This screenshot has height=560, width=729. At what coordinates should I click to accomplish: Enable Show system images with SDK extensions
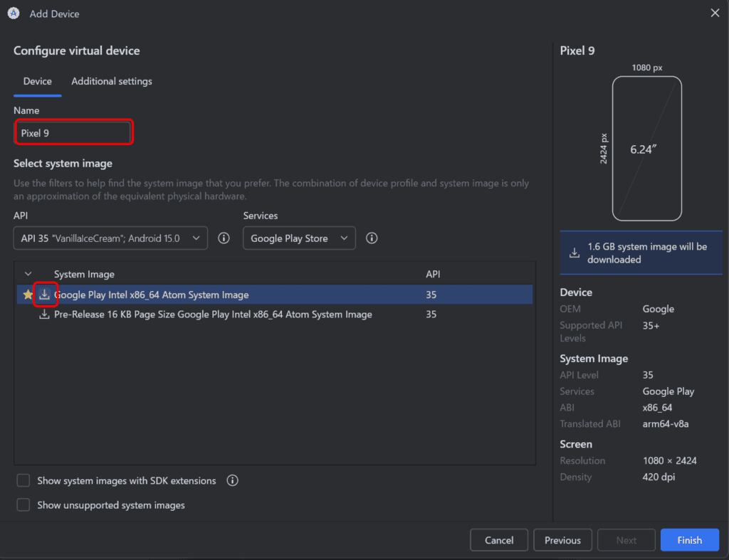[23, 480]
